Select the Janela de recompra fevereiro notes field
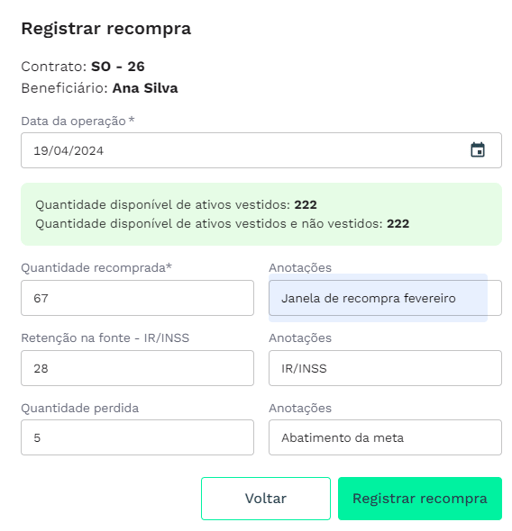Viewport: 512px width, 531px height. point(385,298)
